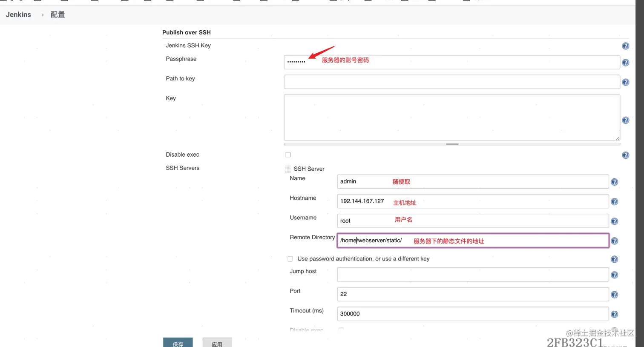Click the Timeout (ms) label
Screen dimensions: 644x347
coord(307,311)
